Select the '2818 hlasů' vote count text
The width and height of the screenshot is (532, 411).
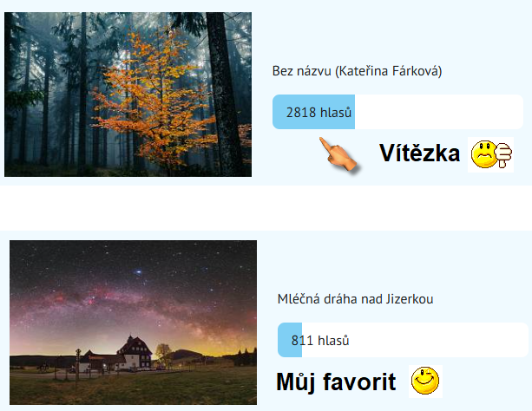[319, 113]
